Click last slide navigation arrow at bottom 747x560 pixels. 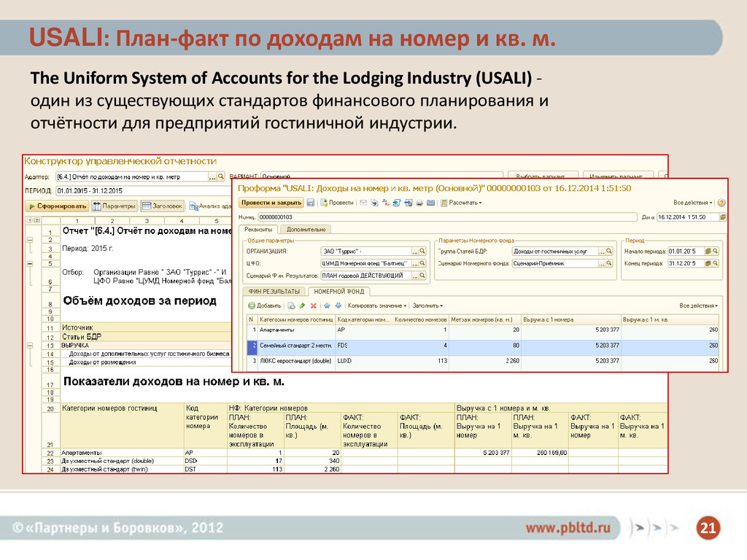(673, 528)
